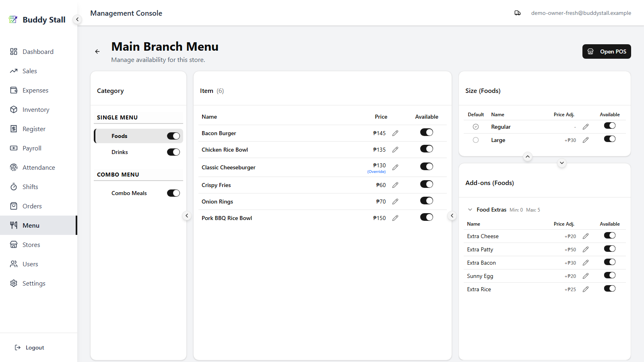This screenshot has height=362, width=644.
Task: Select the Foods category row
Action: pyautogui.click(x=138, y=136)
